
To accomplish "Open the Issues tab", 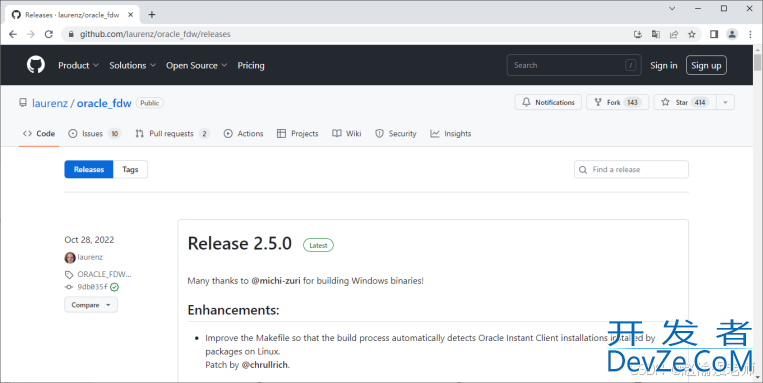I will coord(95,133).
